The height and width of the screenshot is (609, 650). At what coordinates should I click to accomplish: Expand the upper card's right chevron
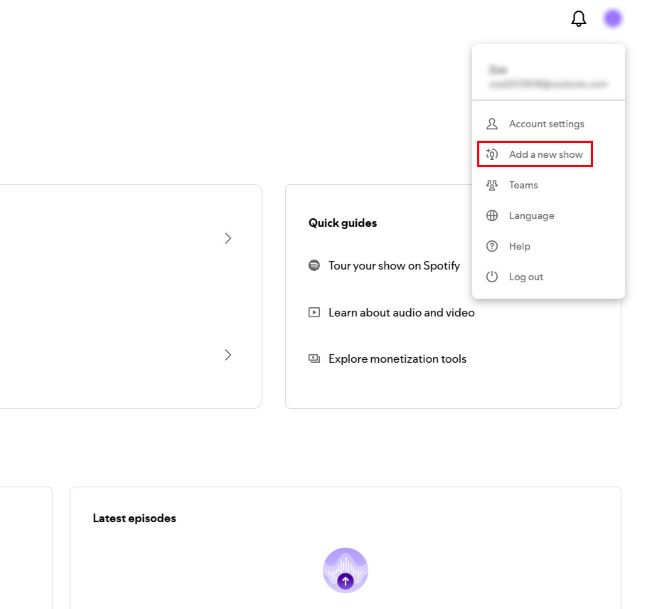[x=228, y=238]
